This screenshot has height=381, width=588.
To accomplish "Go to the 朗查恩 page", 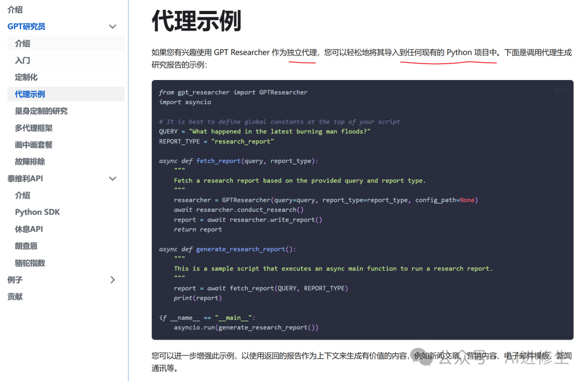I will tap(26, 246).
